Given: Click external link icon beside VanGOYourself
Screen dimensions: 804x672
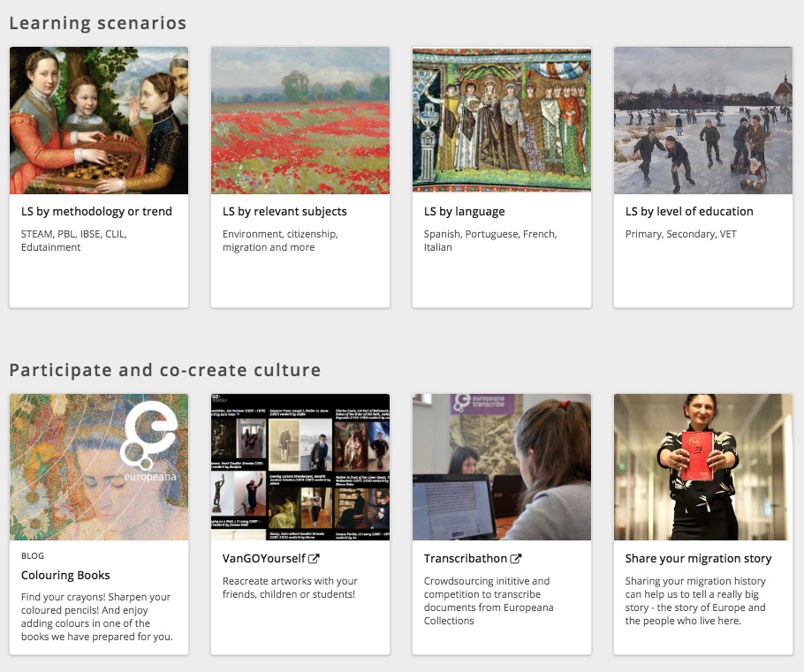Looking at the screenshot, I should 314,559.
